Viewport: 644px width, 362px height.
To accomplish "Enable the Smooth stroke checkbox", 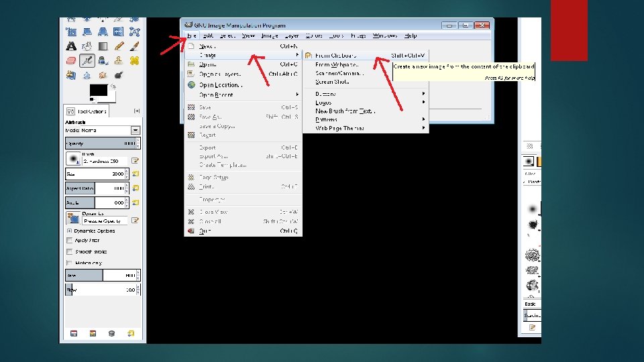I will [69, 251].
